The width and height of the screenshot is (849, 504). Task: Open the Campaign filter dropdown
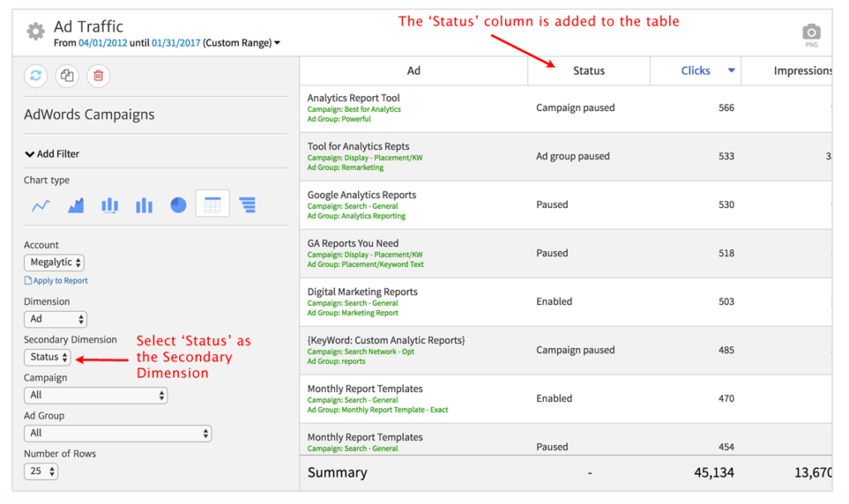(95, 395)
